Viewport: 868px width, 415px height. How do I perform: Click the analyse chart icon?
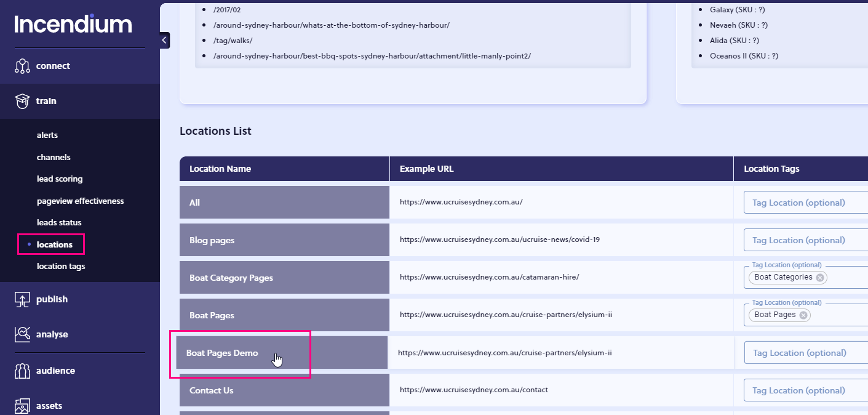pyautogui.click(x=22, y=334)
